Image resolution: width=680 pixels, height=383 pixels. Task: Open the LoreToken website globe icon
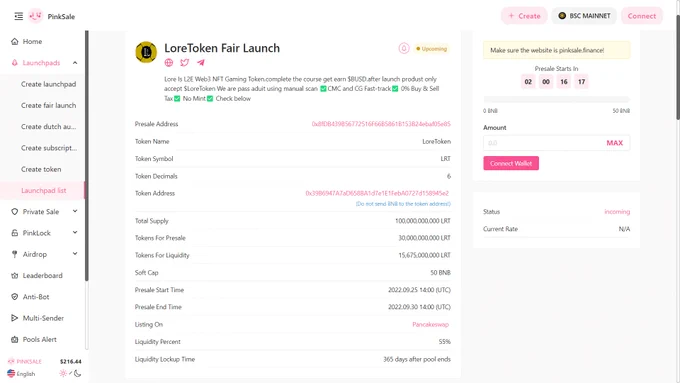tap(169, 62)
